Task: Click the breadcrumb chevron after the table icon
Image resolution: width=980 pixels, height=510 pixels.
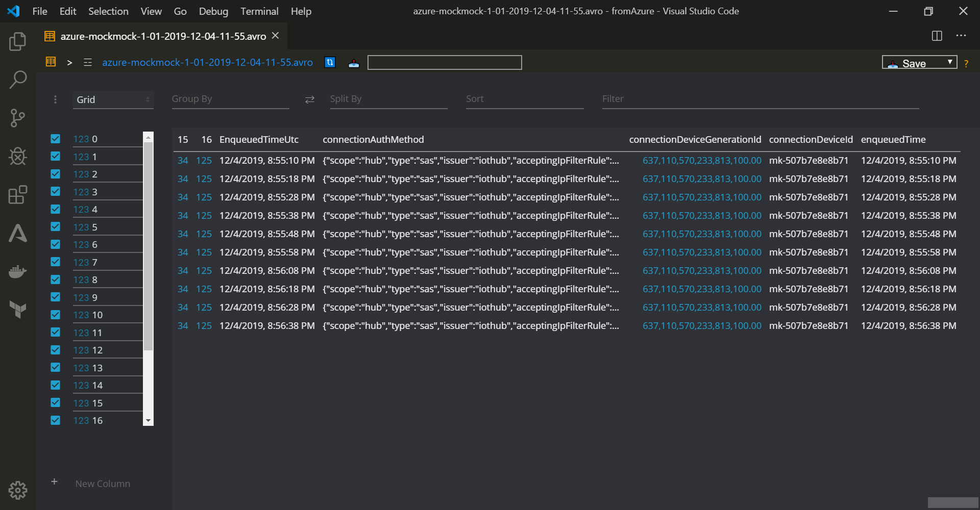Action: click(69, 62)
